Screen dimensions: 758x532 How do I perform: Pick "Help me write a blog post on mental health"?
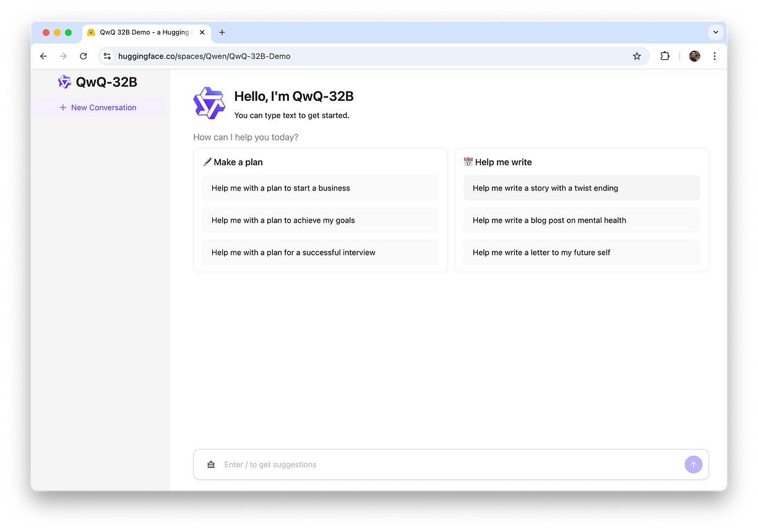pos(581,220)
